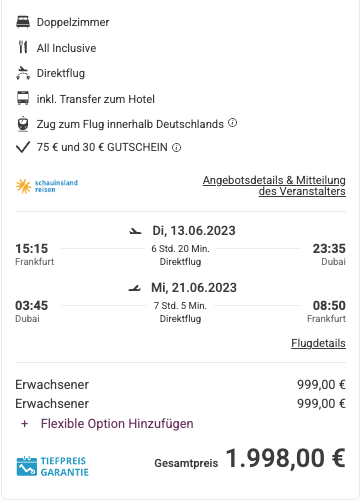Click the plane icon beside Direktflug

coord(23,73)
